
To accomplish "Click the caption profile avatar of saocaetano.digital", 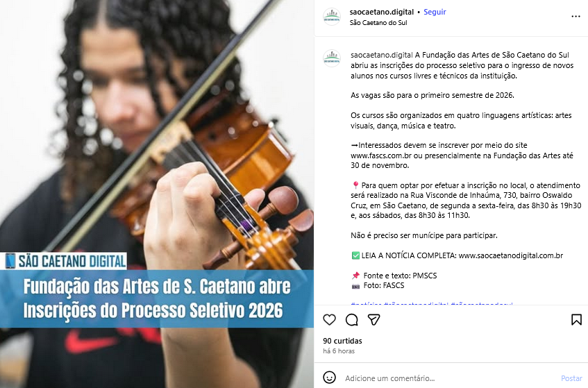I will [x=332, y=58].
